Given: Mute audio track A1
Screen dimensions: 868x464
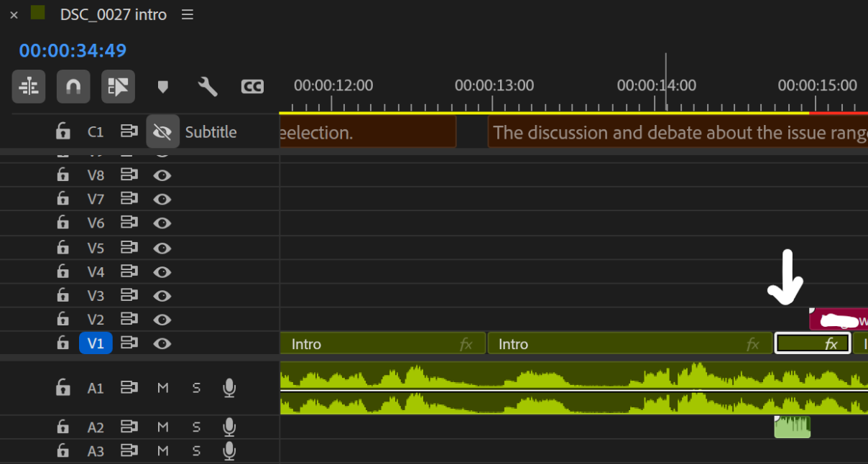Looking at the screenshot, I should pyautogui.click(x=162, y=388).
